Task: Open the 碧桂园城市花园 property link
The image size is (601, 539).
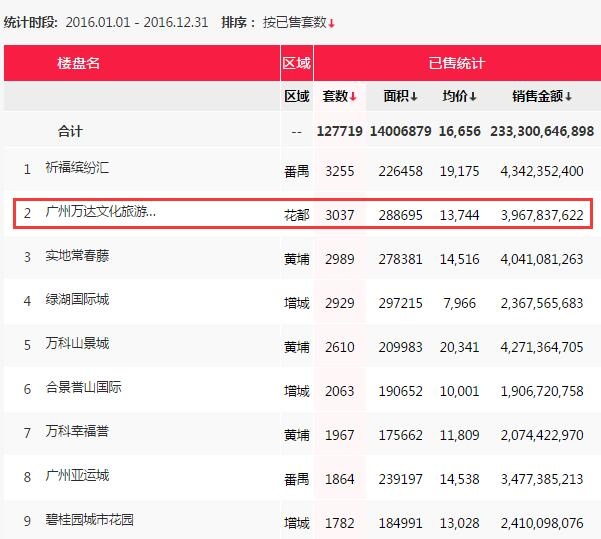Action: point(89,519)
